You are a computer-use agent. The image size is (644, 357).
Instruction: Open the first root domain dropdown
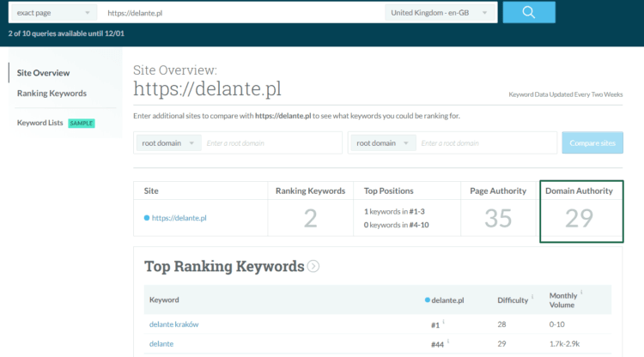click(x=168, y=142)
